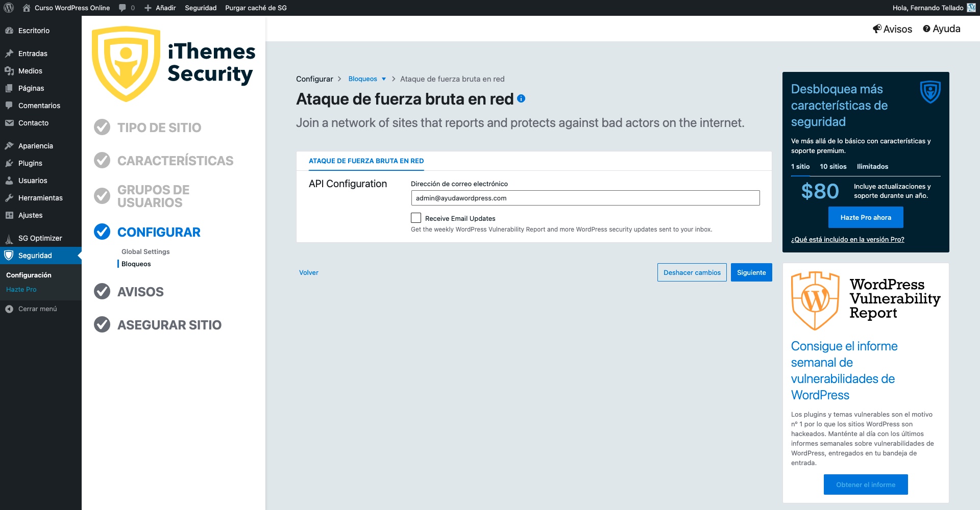Click the Tipo de Sitio checkmark icon
Screen dimensions: 980x510
click(102, 127)
